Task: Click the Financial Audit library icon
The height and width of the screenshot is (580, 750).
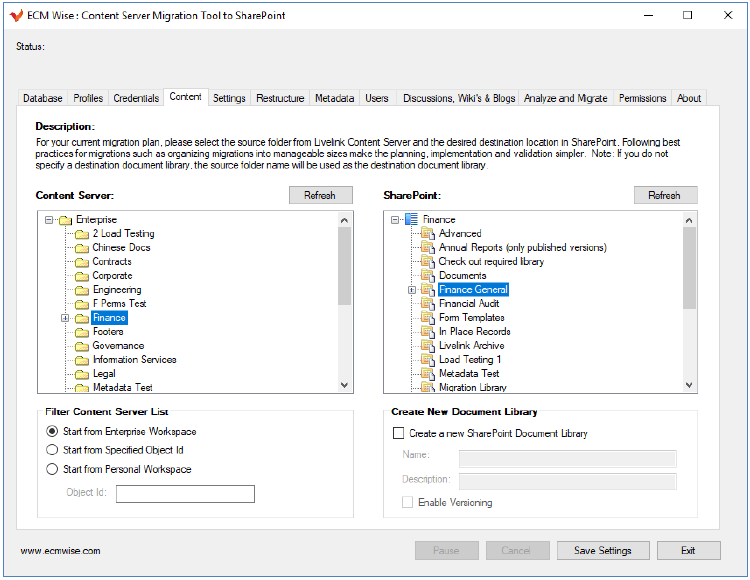Action: tap(428, 304)
